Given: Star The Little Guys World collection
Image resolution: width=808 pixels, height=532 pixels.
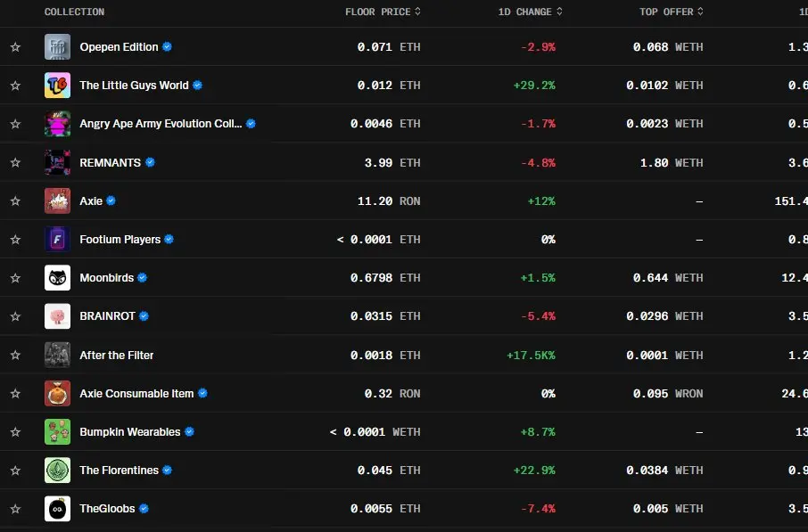Looking at the screenshot, I should pyautogui.click(x=15, y=86).
